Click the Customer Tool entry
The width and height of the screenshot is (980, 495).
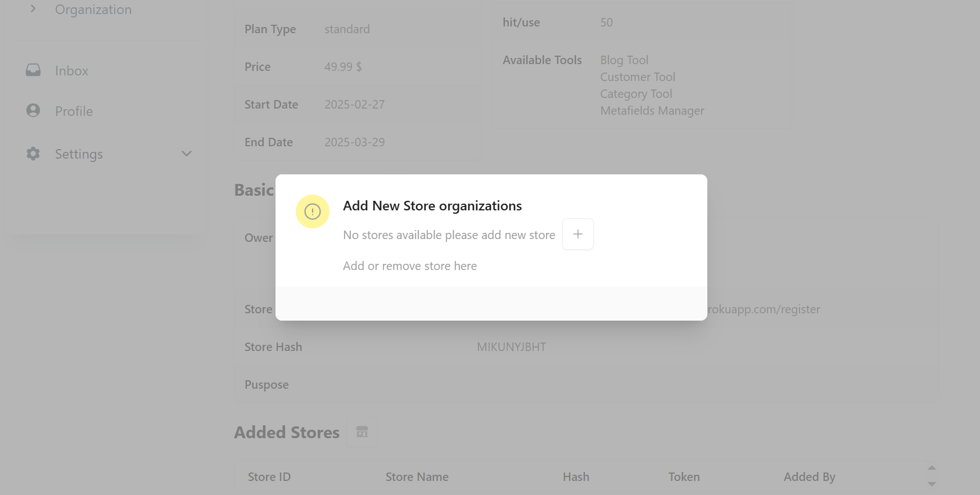tap(638, 77)
